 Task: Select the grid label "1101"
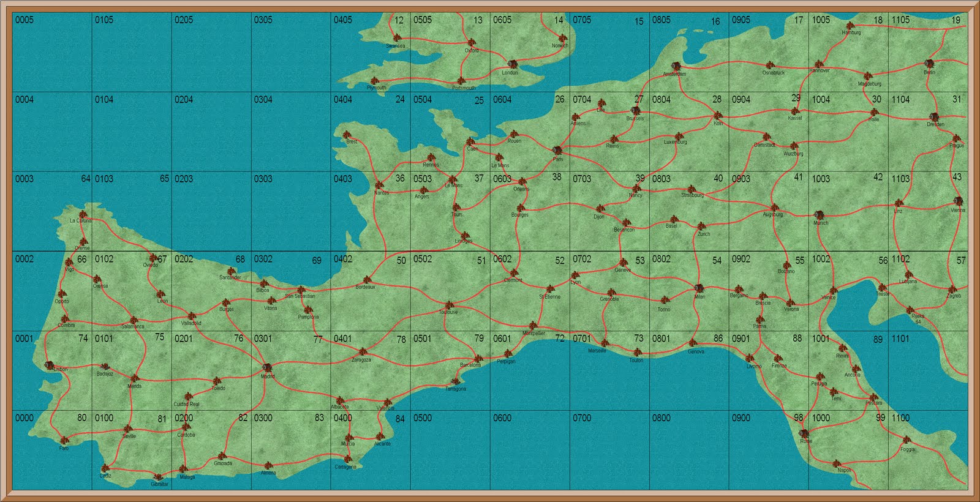900,339
